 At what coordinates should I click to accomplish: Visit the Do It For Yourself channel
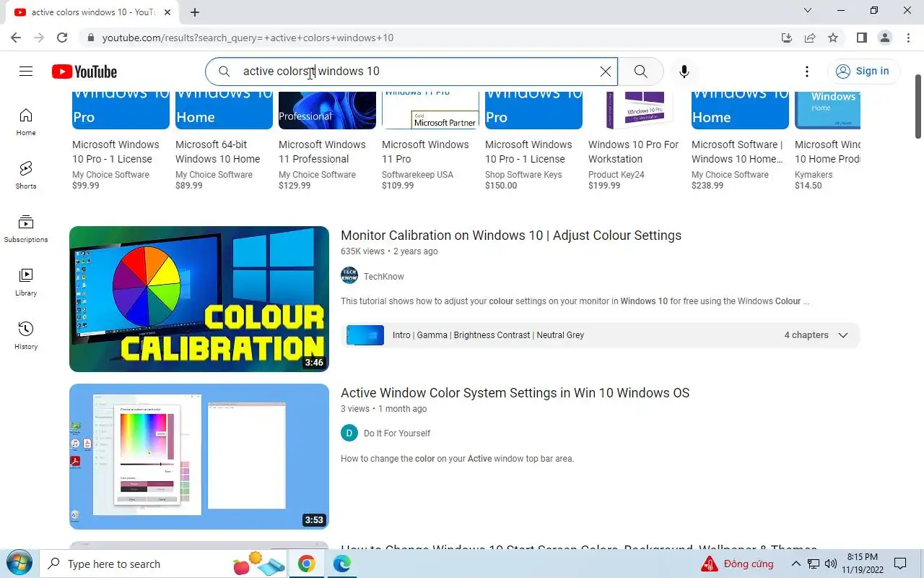(x=397, y=433)
